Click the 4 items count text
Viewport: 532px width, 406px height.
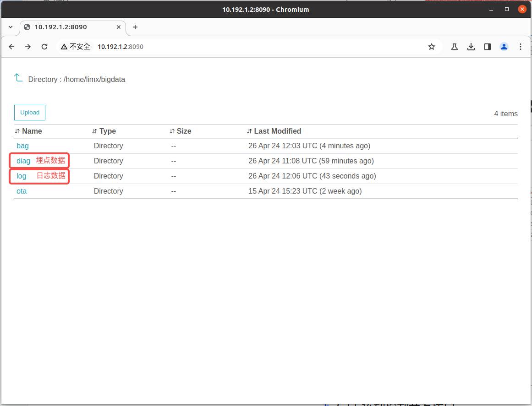505,114
